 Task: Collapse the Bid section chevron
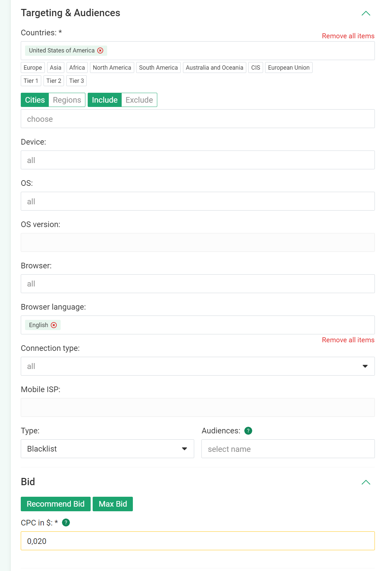tap(366, 482)
